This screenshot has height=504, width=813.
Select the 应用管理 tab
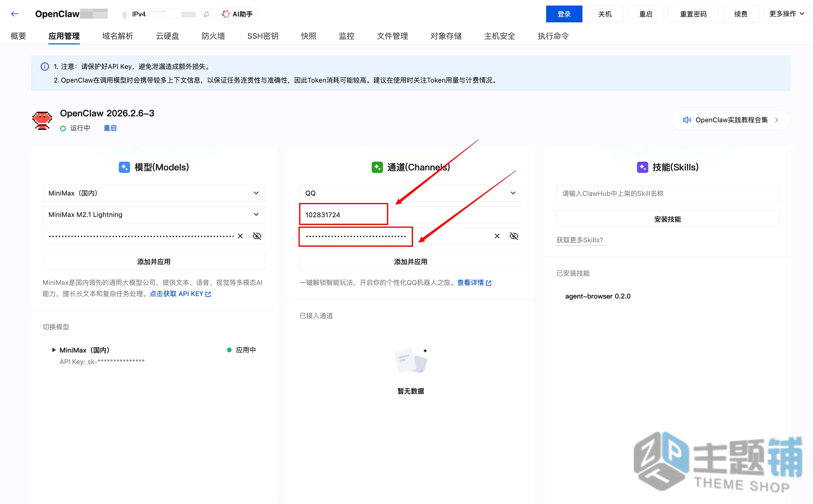coord(64,36)
